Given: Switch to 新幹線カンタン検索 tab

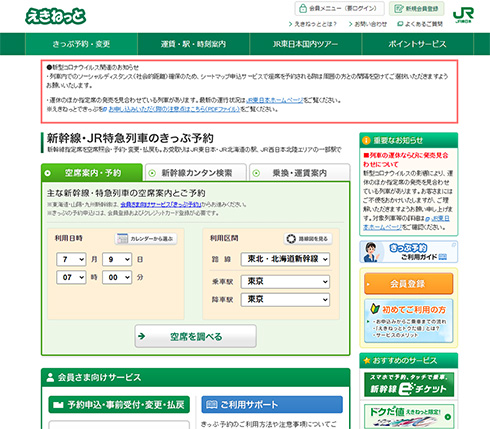Looking at the screenshot, I should point(196,173).
